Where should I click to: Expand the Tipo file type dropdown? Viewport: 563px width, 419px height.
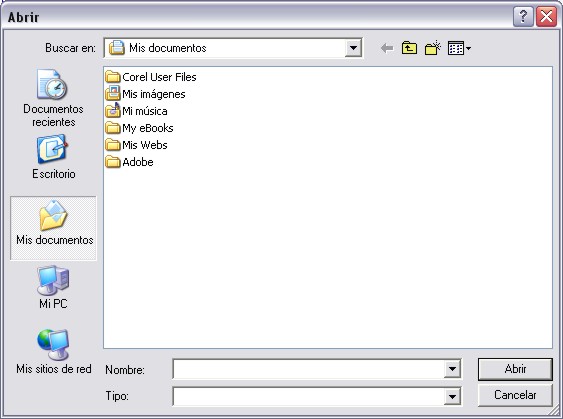(x=452, y=396)
